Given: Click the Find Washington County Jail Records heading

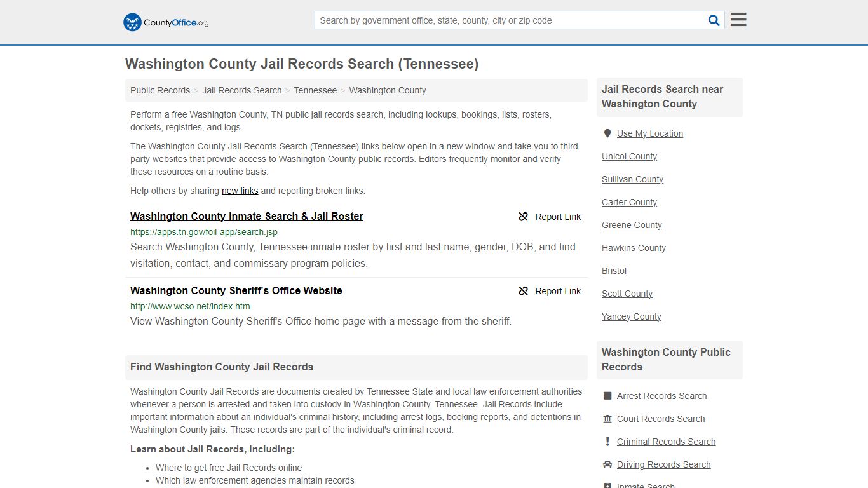Looking at the screenshot, I should pos(222,367).
